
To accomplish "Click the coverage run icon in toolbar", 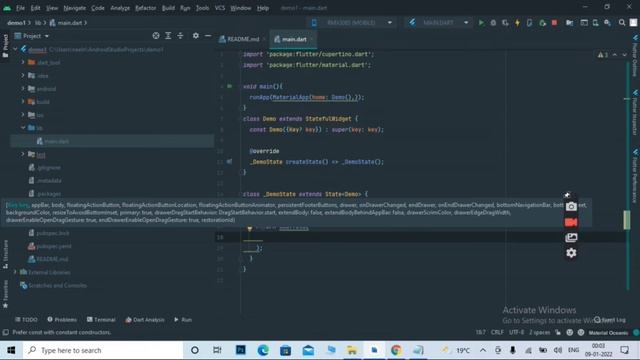I will pos(505,23).
